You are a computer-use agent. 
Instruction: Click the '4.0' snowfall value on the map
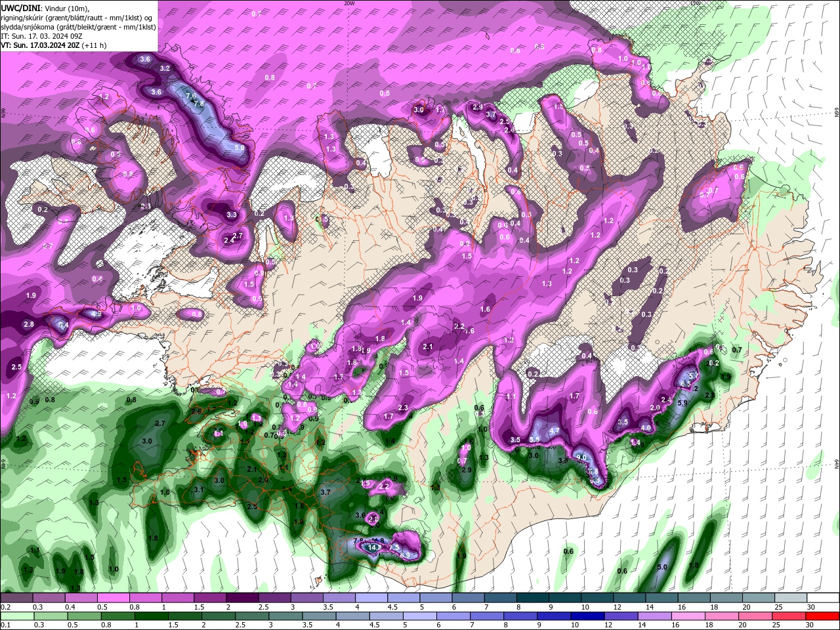coord(646,428)
